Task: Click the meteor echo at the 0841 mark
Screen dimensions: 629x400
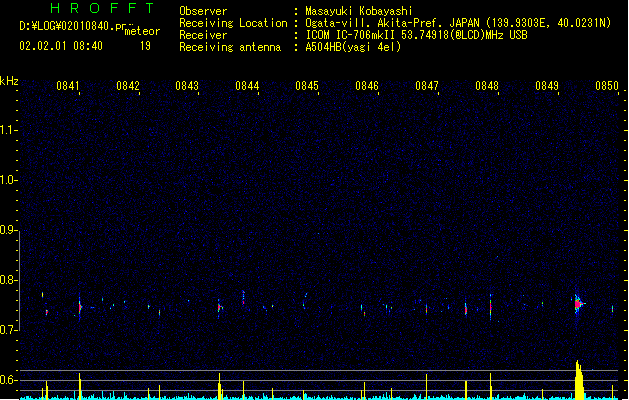Action: [80, 308]
